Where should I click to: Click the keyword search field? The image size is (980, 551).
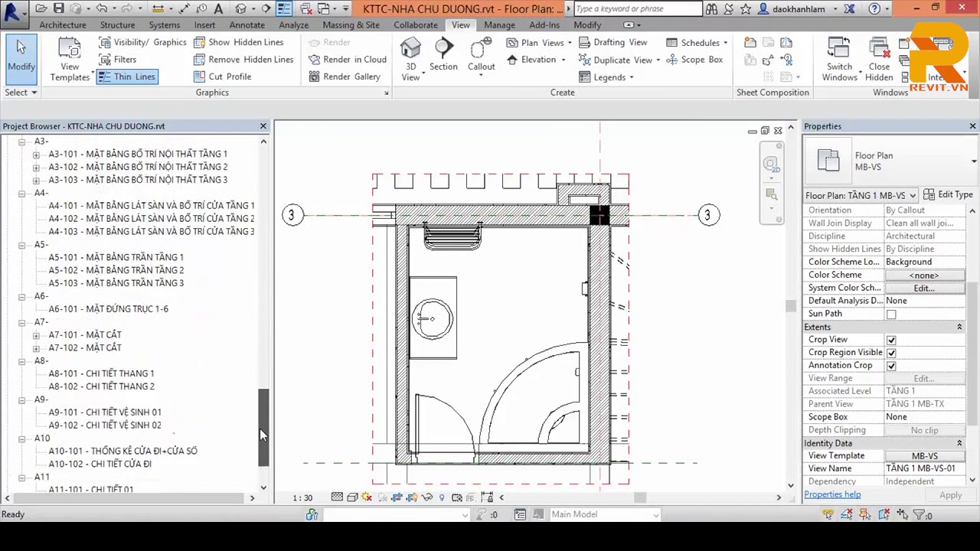coord(637,8)
